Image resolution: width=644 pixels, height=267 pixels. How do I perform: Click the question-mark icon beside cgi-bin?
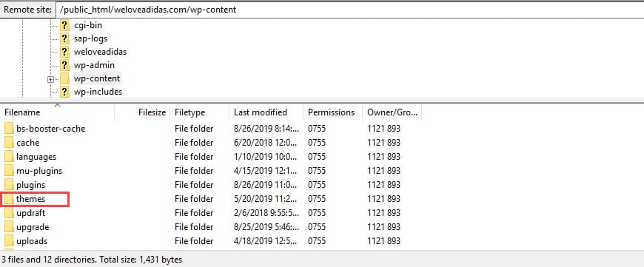tap(64, 25)
